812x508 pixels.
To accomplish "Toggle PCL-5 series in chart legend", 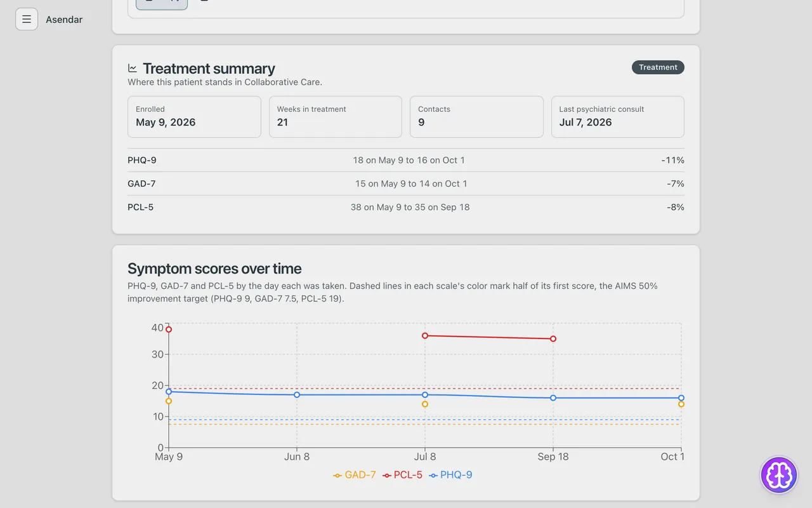I will [402, 475].
